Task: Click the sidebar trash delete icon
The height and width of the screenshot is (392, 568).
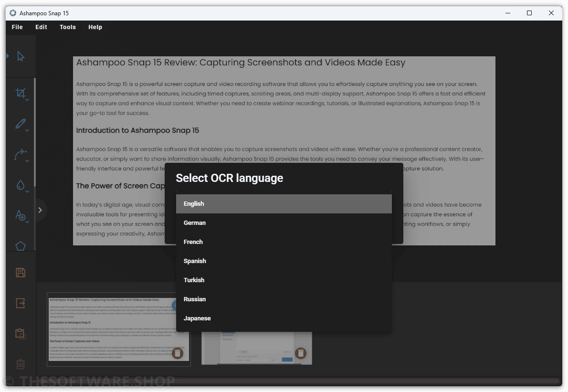Action: point(20,364)
